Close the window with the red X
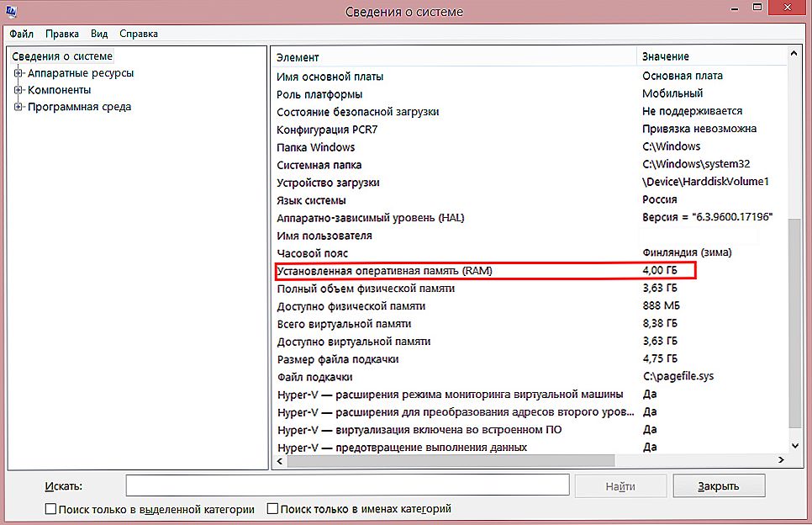The width and height of the screenshot is (812, 525). (x=788, y=8)
